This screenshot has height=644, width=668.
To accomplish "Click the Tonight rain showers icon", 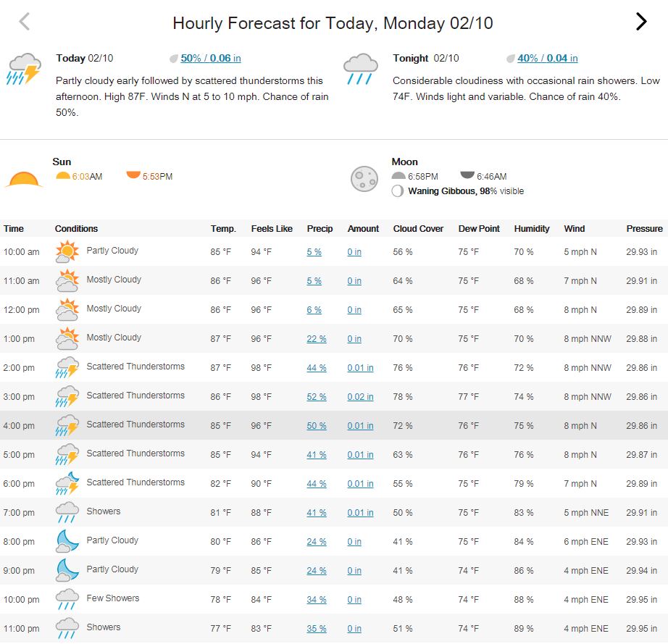I will point(360,69).
